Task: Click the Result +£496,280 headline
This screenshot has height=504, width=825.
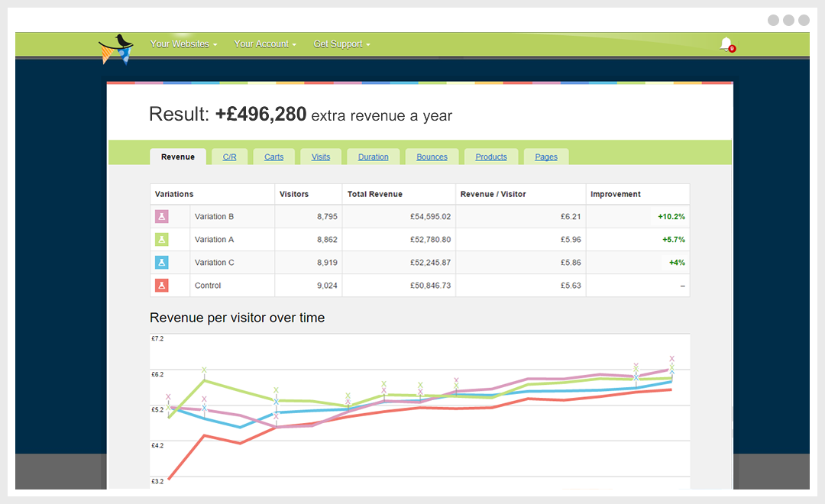Action: click(300, 114)
